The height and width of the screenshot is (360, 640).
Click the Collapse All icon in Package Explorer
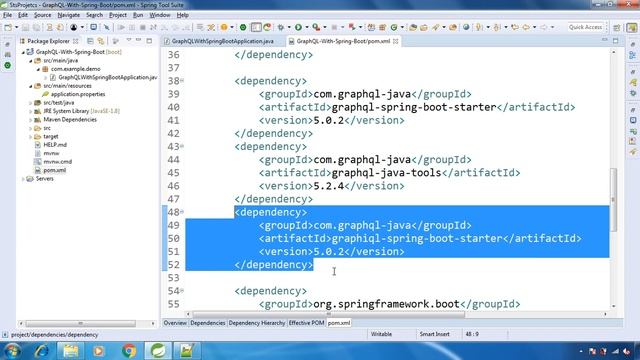[x=90, y=41]
